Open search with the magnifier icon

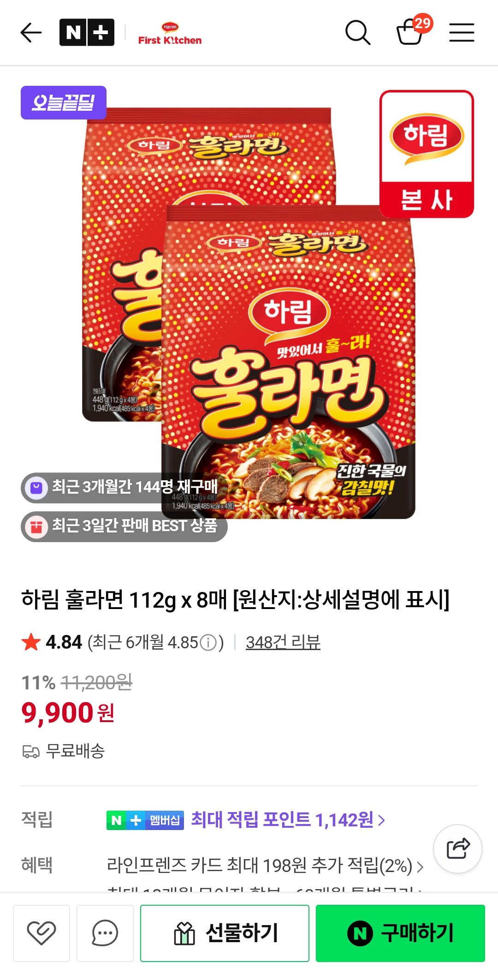pyautogui.click(x=358, y=33)
